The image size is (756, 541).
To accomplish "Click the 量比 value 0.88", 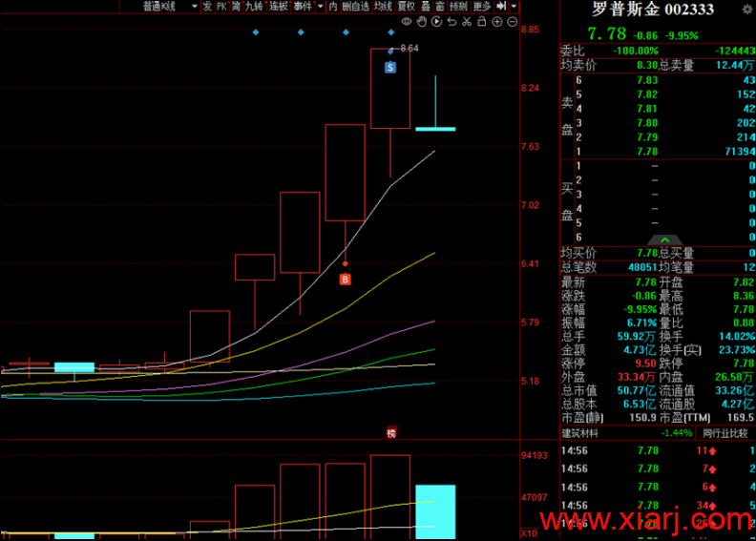I will [x=745, y=323].
